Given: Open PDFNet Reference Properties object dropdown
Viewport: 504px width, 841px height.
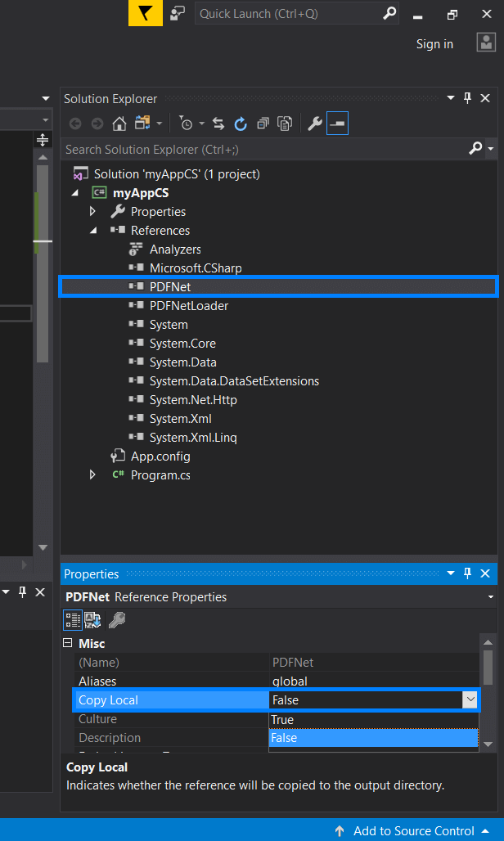Looking at the screenshot, I should 490,597.
